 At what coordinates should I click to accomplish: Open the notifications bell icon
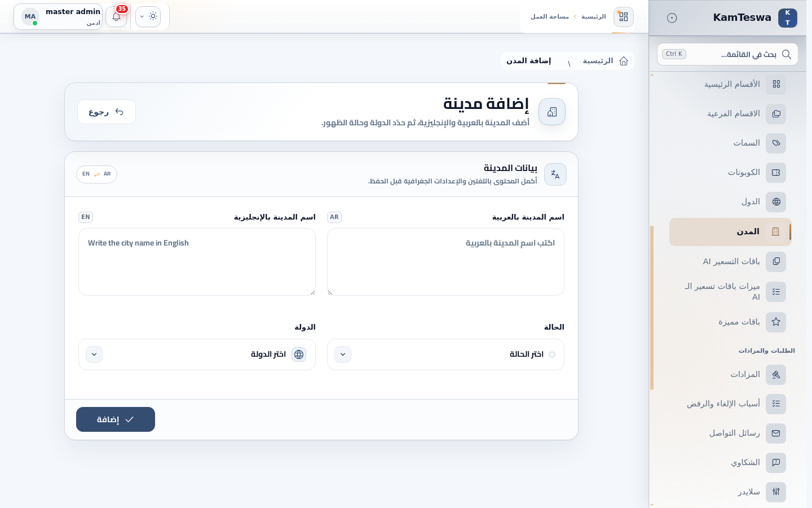click(116, 17)
